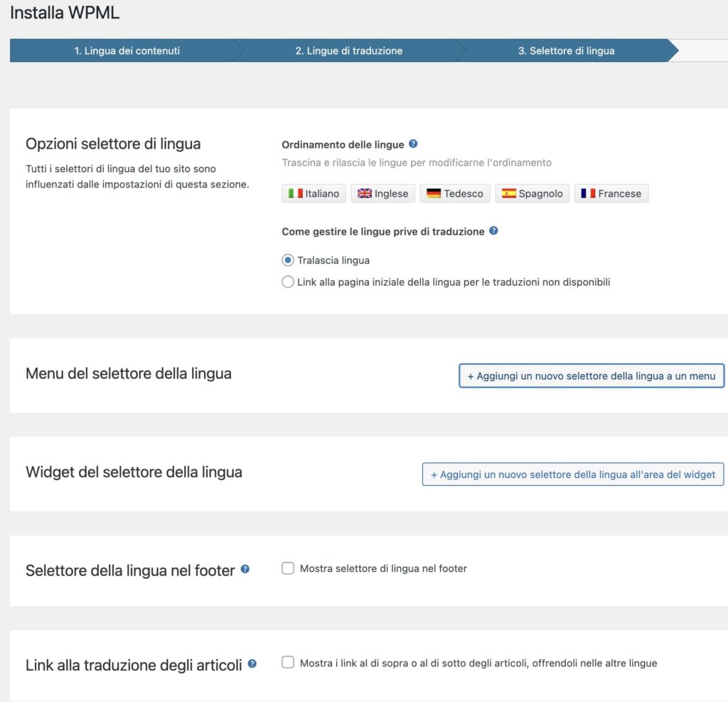
Task: Click the Italian flag icon in language ordering
Action: (296, 193)
